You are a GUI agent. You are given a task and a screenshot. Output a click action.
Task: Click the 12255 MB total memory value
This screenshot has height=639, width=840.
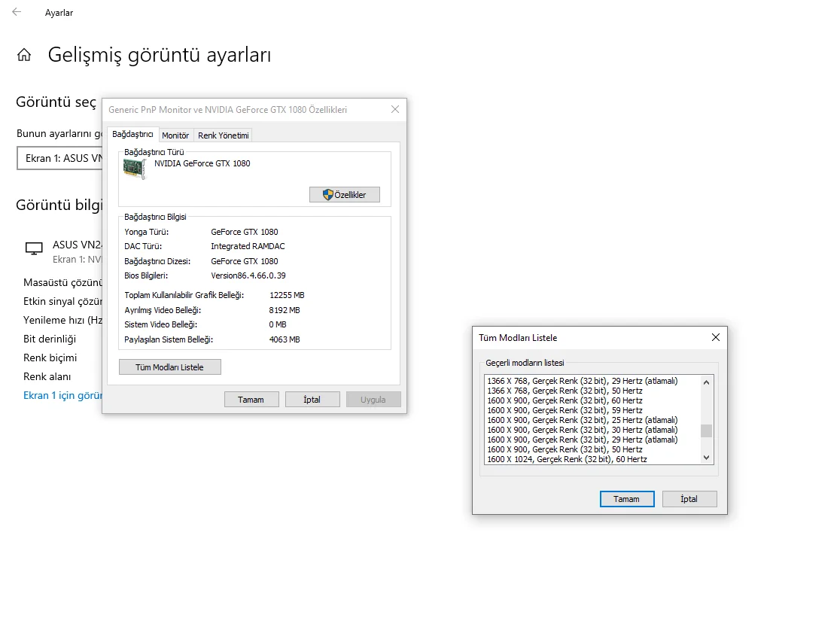click(x=287, y=295)
